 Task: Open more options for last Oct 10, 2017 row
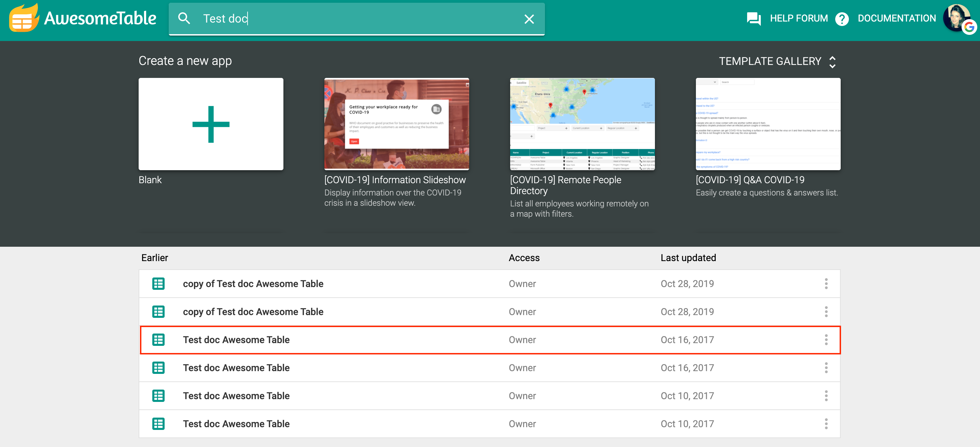(x=826, y=424)
